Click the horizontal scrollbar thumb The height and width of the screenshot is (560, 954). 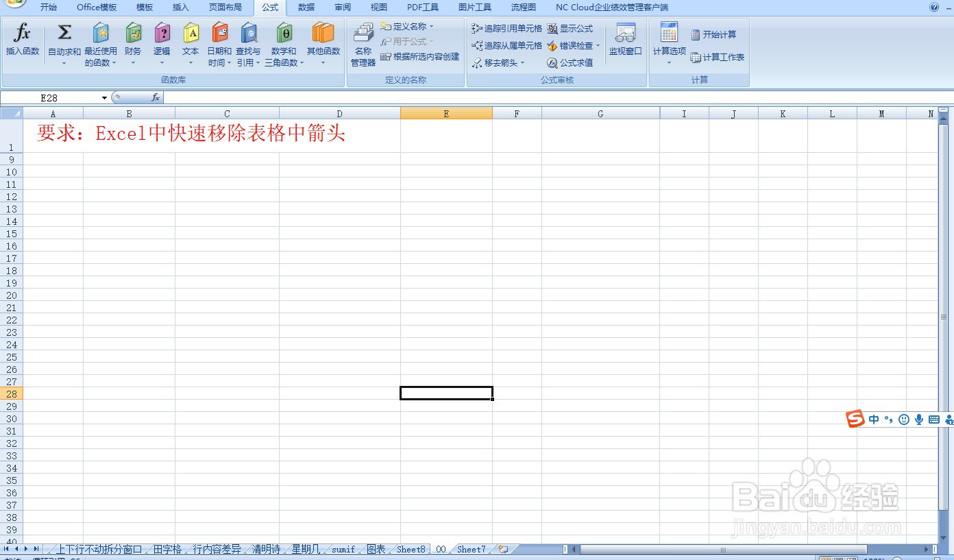[x=723, y=549]
